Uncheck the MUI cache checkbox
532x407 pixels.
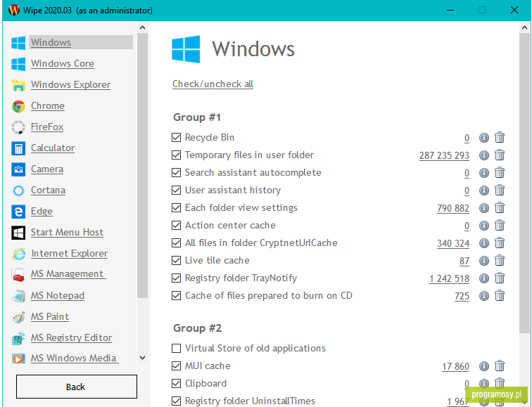[176, 366]
